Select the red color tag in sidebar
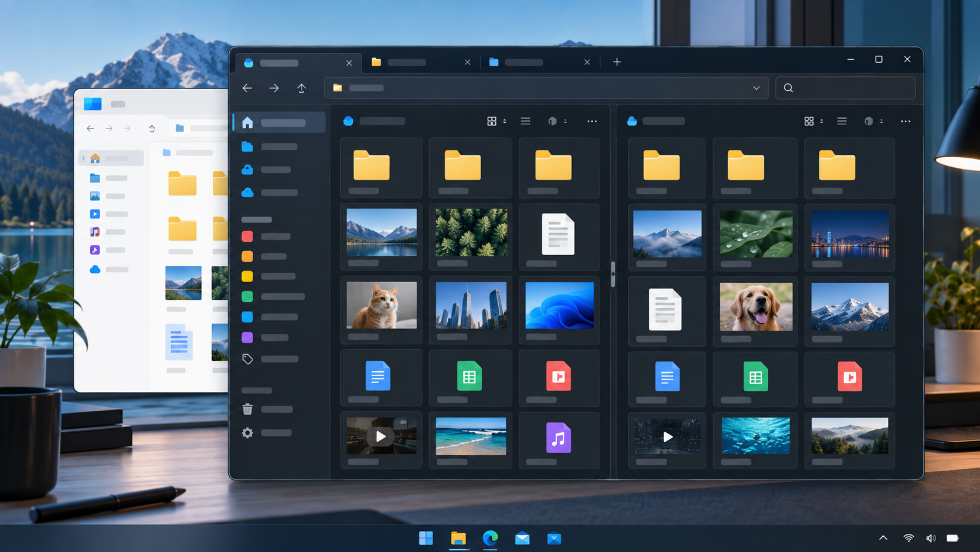 247,236
